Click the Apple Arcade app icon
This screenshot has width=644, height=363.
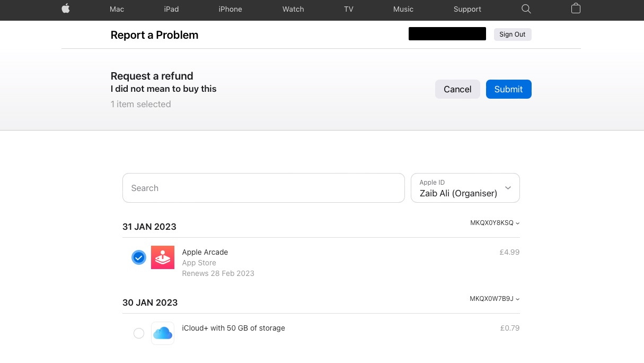tap(163, 257)
